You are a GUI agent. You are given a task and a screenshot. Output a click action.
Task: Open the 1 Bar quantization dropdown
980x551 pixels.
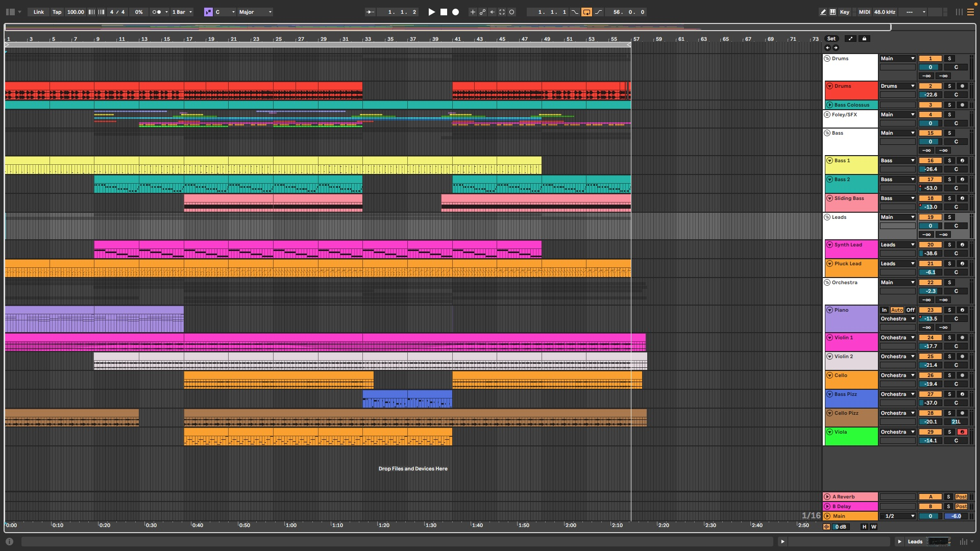pyautogui.click(x=182, y=12)
